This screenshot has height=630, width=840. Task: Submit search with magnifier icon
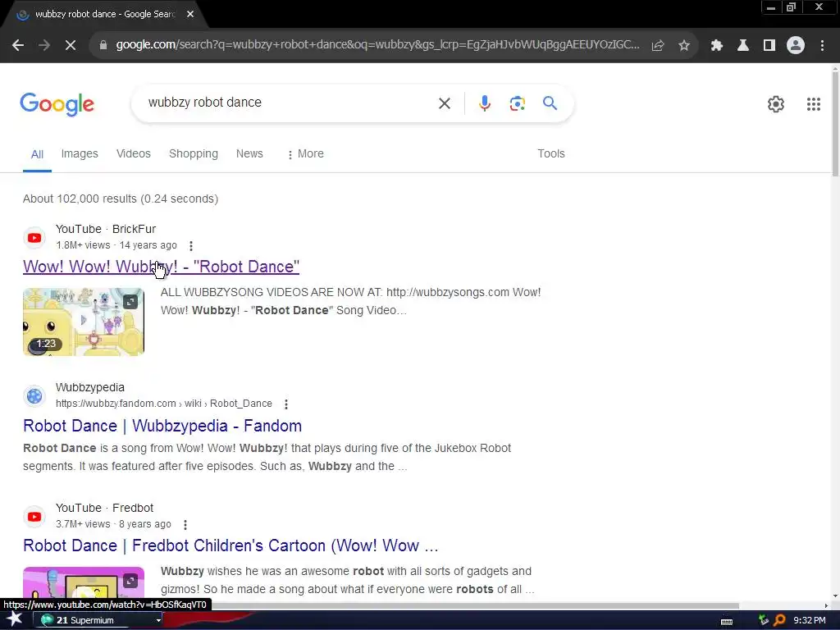550,103
